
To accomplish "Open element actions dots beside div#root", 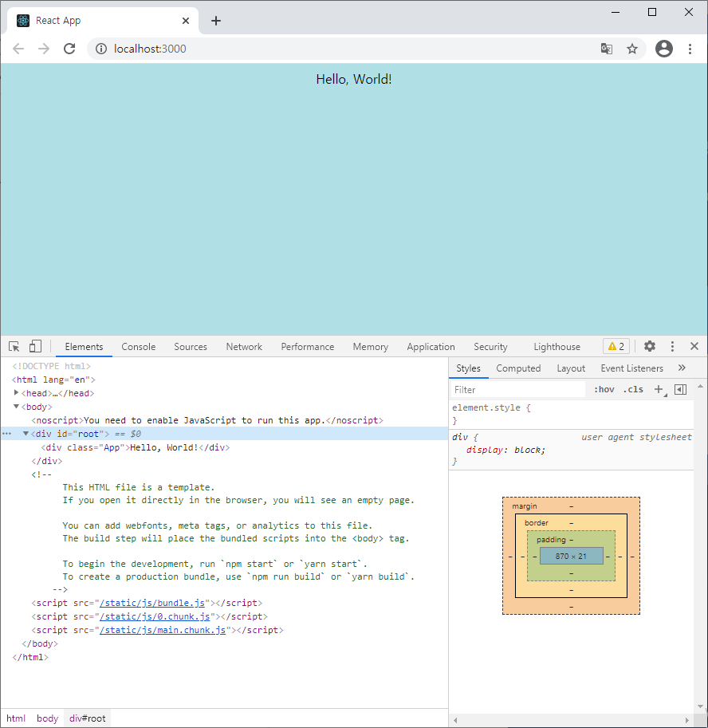I will click(x=6, y=434).
